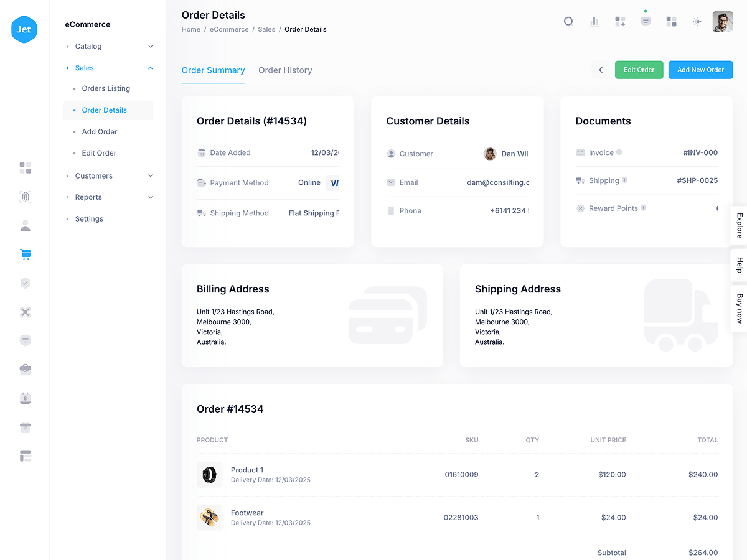
Task: Click the back arrow button
Action: pyautogui.click(x=601, y=70)
